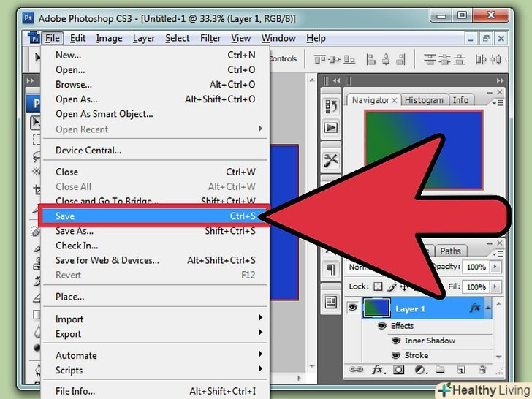Open the Opacity slider arrow
This screenshot has width=532, height=399.
click(x=495, y=267)
